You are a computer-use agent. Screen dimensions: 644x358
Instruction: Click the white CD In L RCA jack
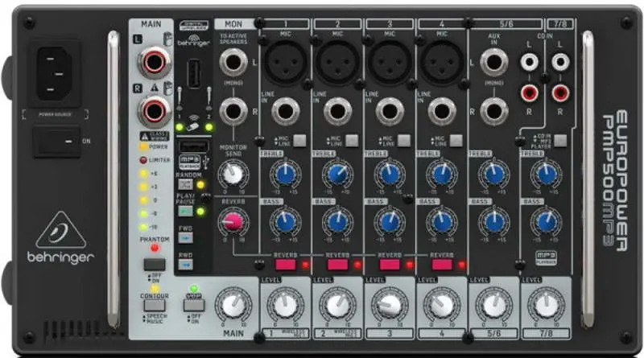(529, 63)
